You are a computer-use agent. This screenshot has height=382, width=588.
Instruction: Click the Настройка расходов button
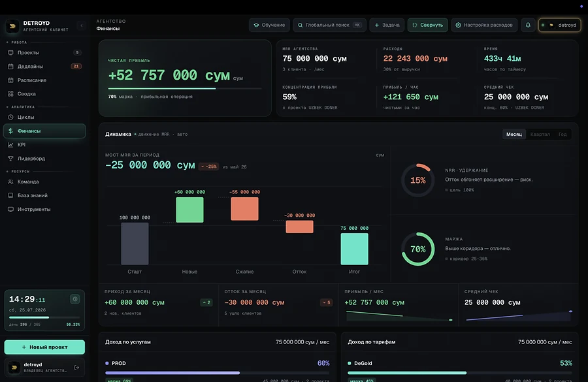[484, 25]
